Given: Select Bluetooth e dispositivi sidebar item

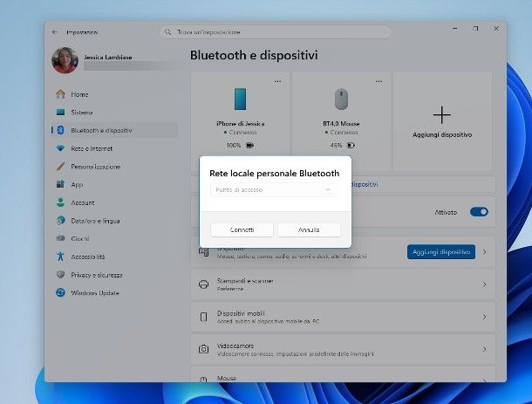Looking at the screenshot, I should 114,130.
